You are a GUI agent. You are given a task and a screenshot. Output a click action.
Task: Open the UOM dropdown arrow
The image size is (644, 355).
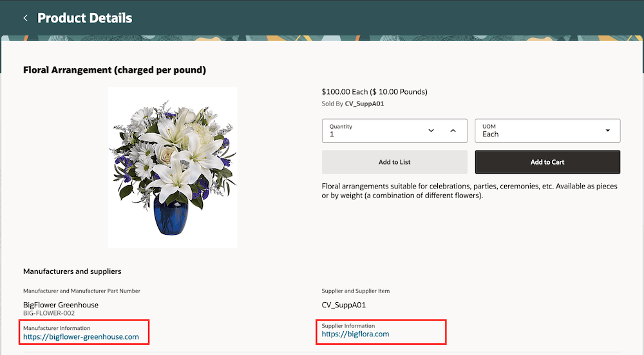[x=607, y=131]
